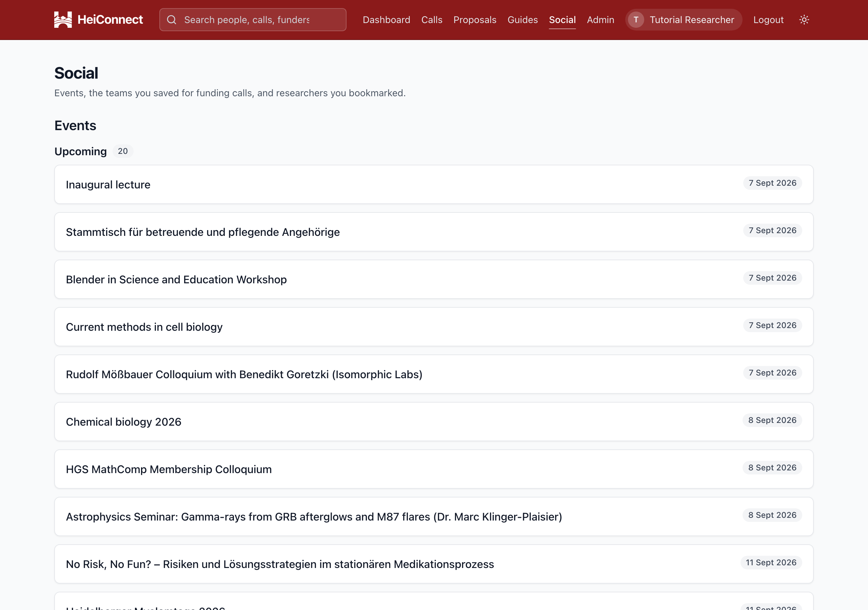Open Current methods in cell biology event
Viewport: 868px width, 610px height.
[x=434, y=327]
